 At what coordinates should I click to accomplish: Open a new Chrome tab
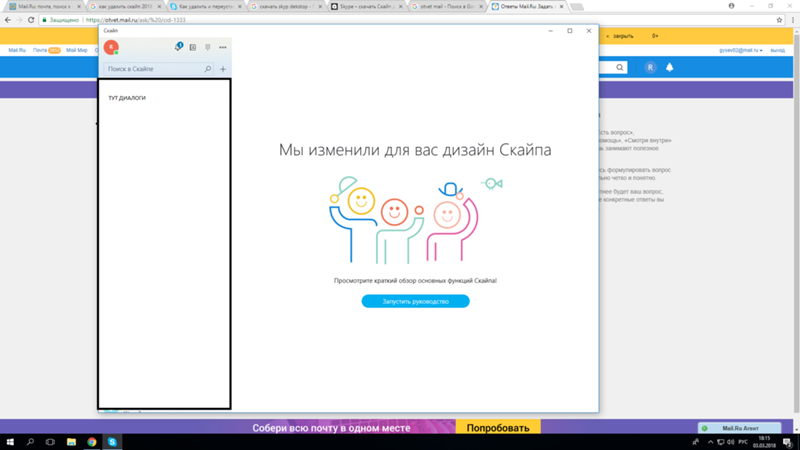577,7
